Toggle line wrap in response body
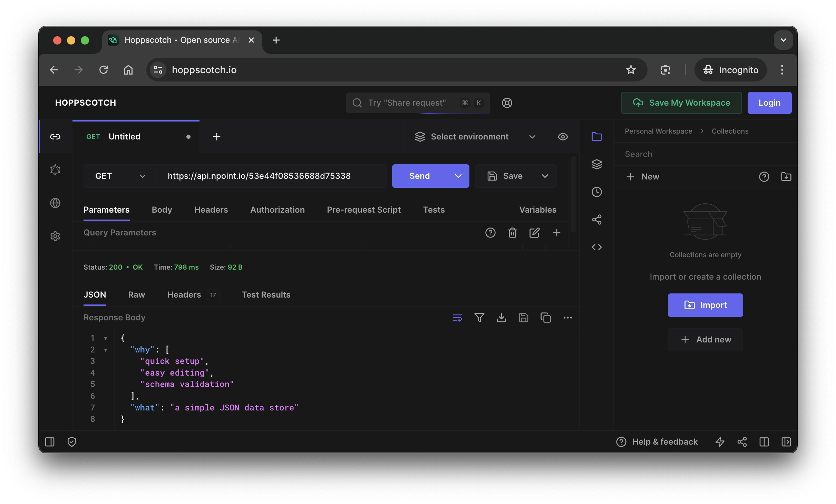The height and width of the screenshot is (504, 836). (x=457, y=318)
